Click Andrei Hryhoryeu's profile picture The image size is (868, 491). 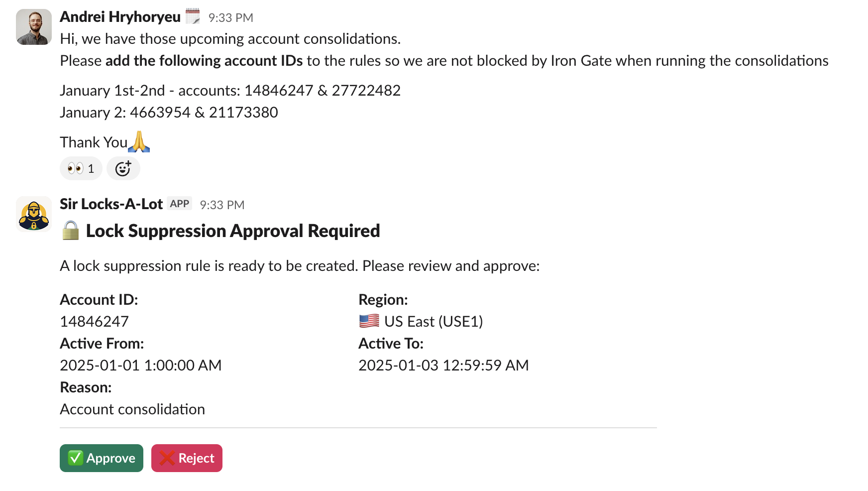pos(33,27)
